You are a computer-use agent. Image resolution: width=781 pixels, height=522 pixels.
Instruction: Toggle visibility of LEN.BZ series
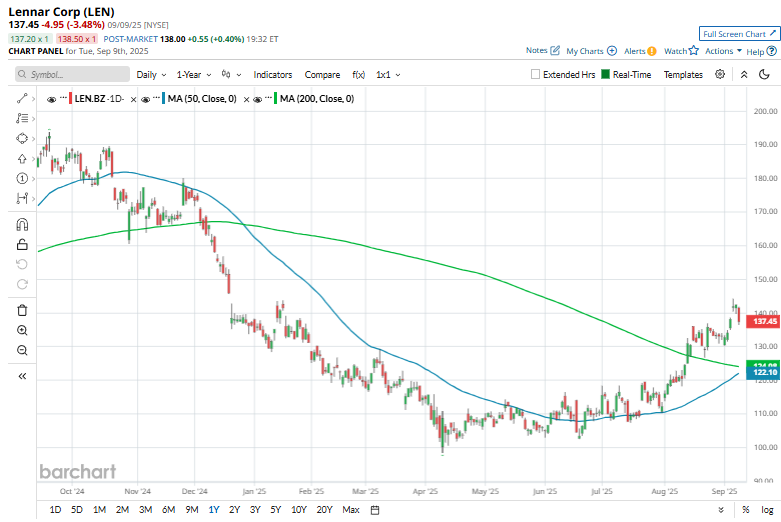tap(51, 99)
